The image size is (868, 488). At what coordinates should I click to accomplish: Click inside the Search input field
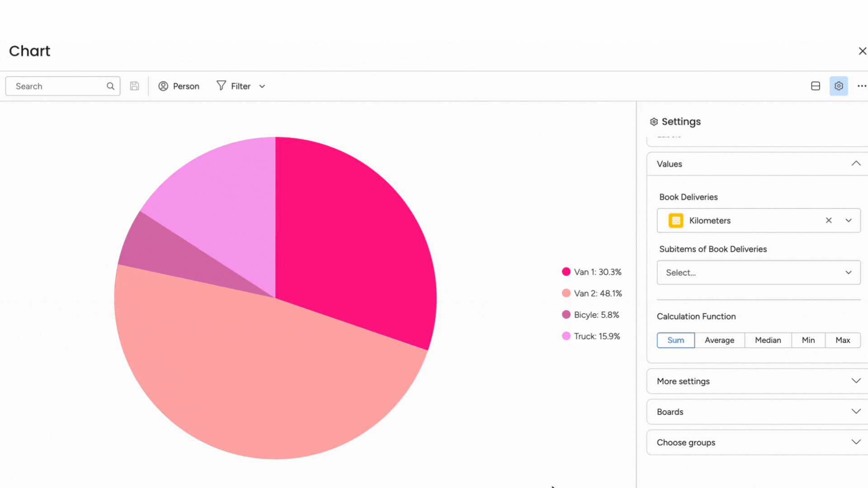pyautogui.click(x=62, y=86)
